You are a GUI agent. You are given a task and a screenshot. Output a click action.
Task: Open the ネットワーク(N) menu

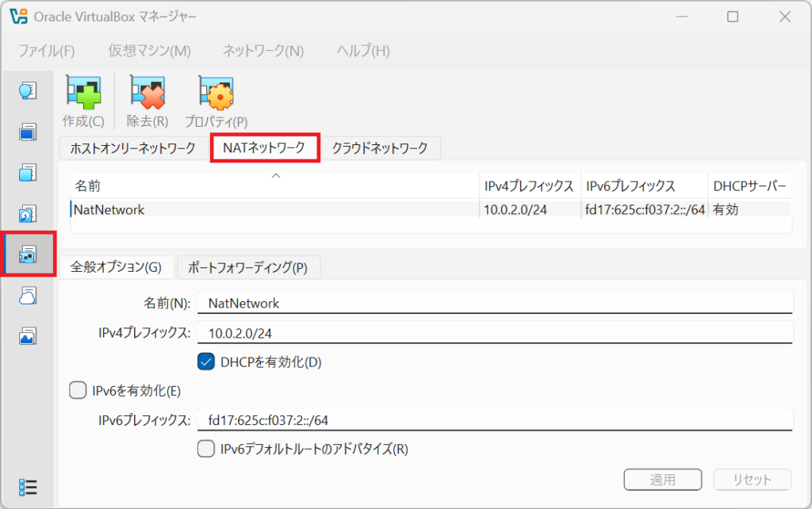[x=263, y=51]
